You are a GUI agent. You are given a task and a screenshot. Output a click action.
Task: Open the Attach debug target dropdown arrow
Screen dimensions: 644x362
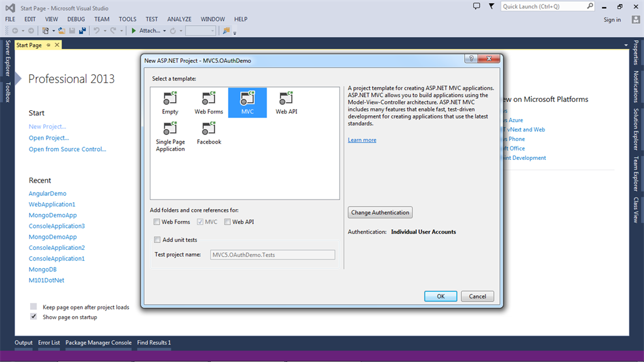(165, 31)
